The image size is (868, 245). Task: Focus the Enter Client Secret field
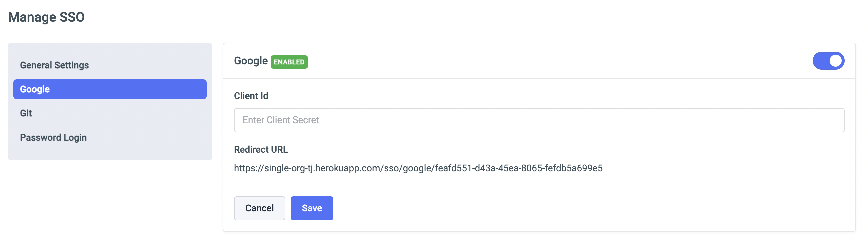[538, 120]
